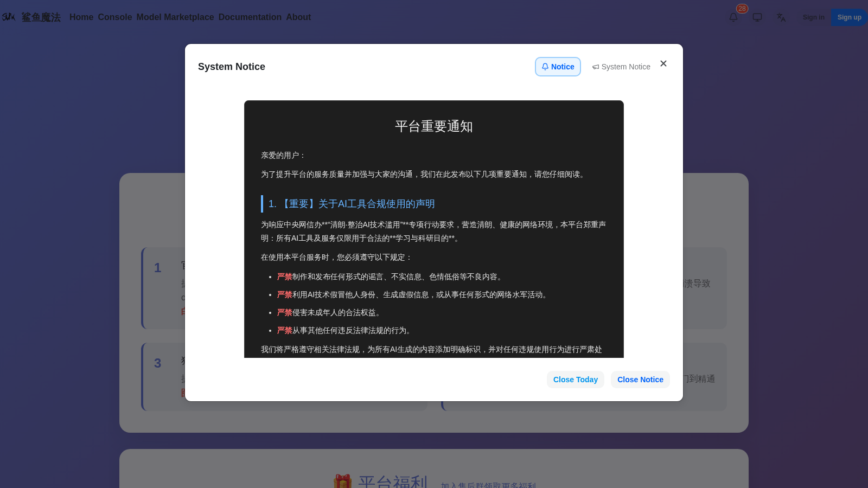Click the site logo icon
Image resolution: width=868 pixels, height=488 pixels.
pos(9,17)
